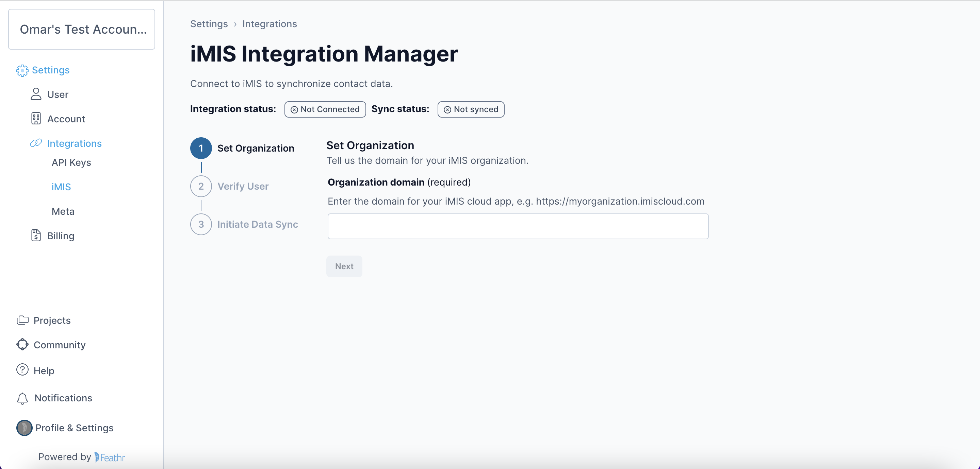Select the Community icon in sidebar
The width and height of the screenshot is (980, 469).
[23, 344]
